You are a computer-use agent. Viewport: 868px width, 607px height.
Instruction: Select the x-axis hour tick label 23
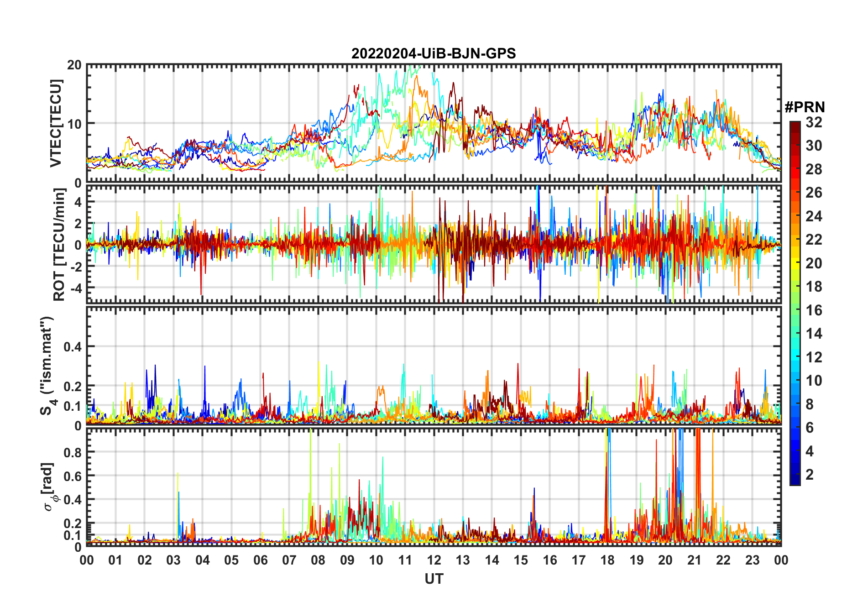(x=753, y=560)
